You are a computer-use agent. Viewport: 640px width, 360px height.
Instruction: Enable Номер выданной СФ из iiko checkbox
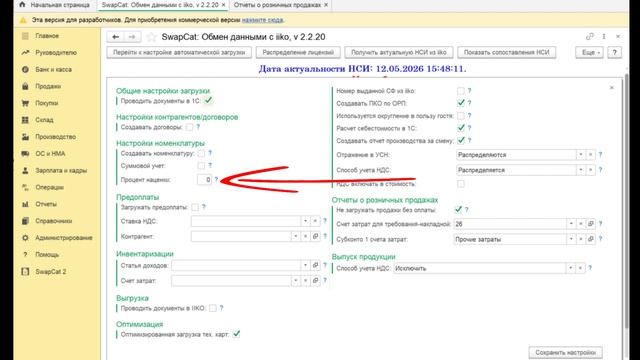(461, 91)
